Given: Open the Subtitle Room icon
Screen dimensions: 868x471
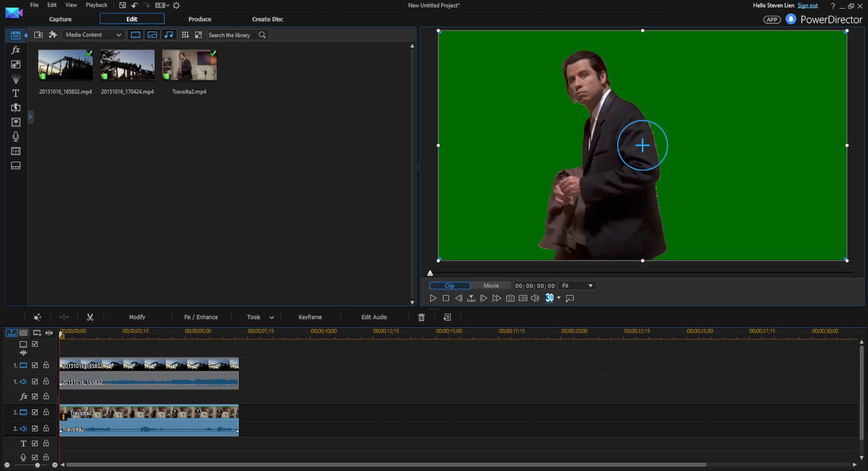Looking at the screenshot, I should click(x=16, y=166).
